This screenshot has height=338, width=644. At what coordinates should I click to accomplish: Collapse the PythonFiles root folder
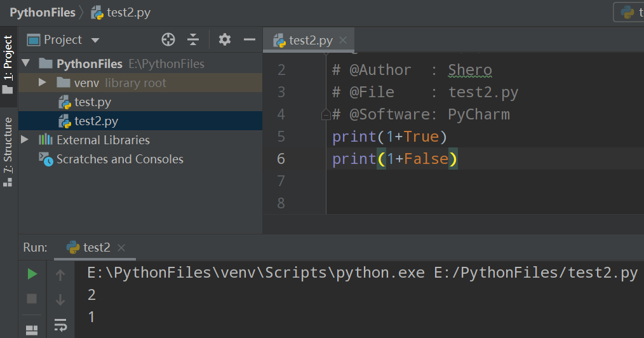pos(26,64)
